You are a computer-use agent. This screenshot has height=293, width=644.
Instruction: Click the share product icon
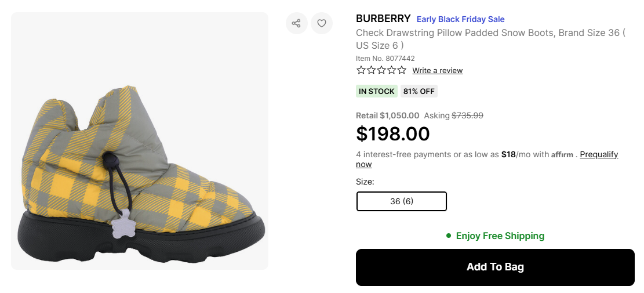click(x=296, y=23)
